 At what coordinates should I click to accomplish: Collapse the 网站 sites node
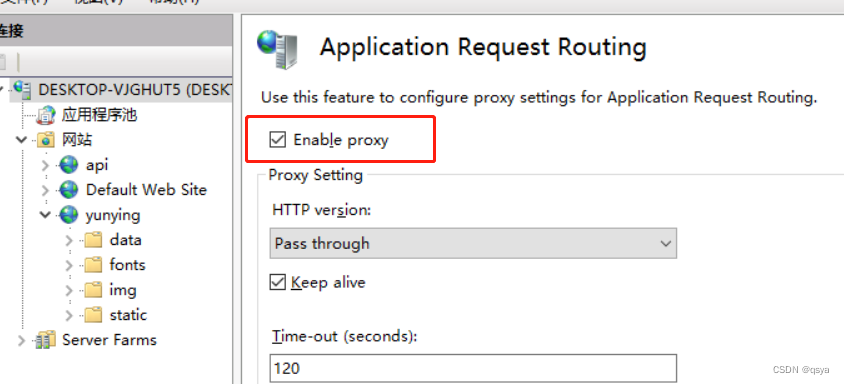[22, 140]
